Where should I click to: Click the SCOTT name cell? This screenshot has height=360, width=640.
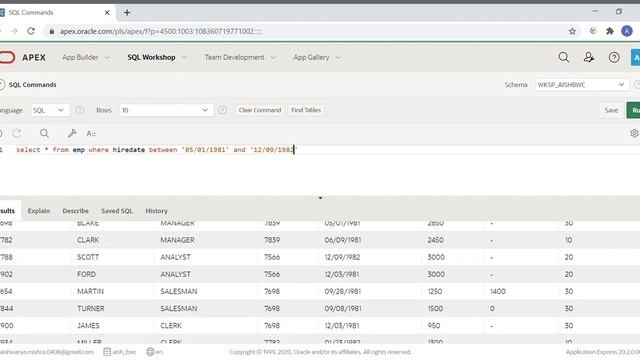(x=88, y=257)
